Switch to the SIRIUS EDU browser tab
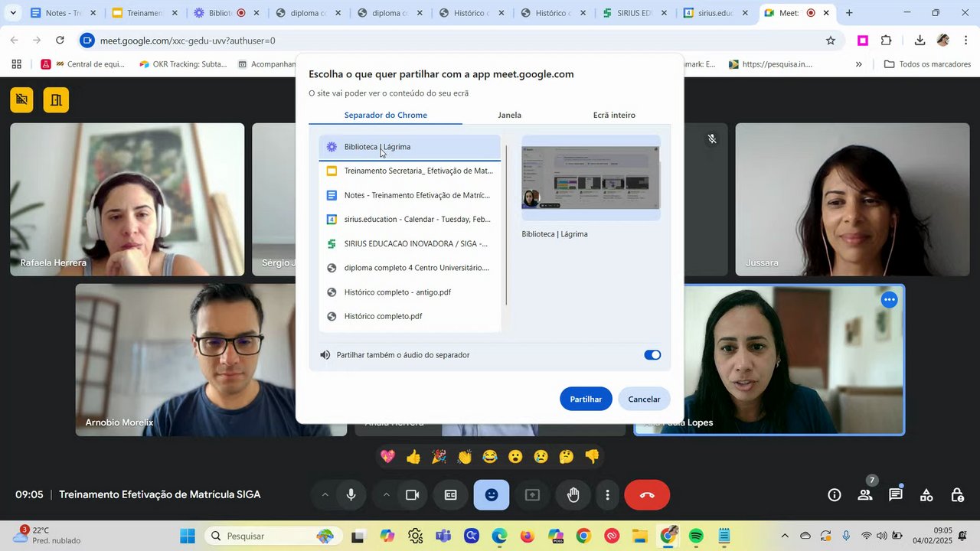The height and width of the screenshot is (551, 980). (x=635, y=13)
